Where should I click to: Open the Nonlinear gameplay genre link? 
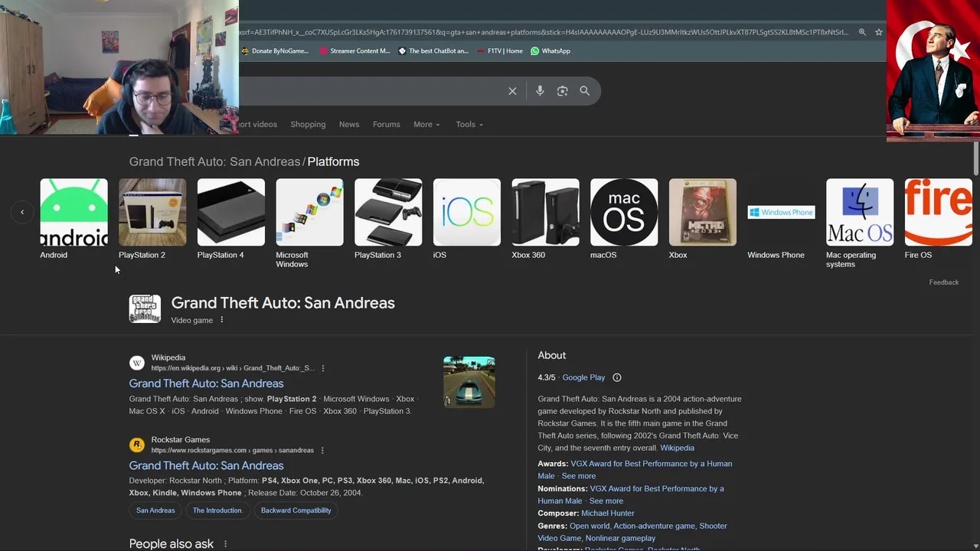[620, 538]
